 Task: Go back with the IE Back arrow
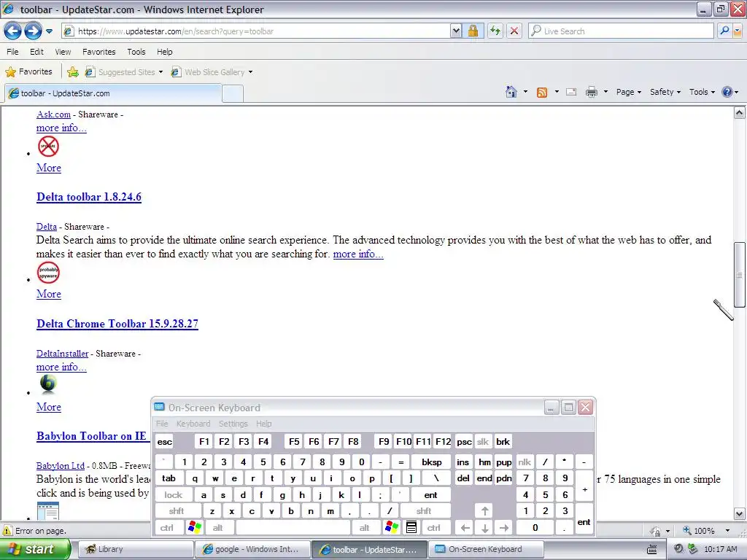13,31
